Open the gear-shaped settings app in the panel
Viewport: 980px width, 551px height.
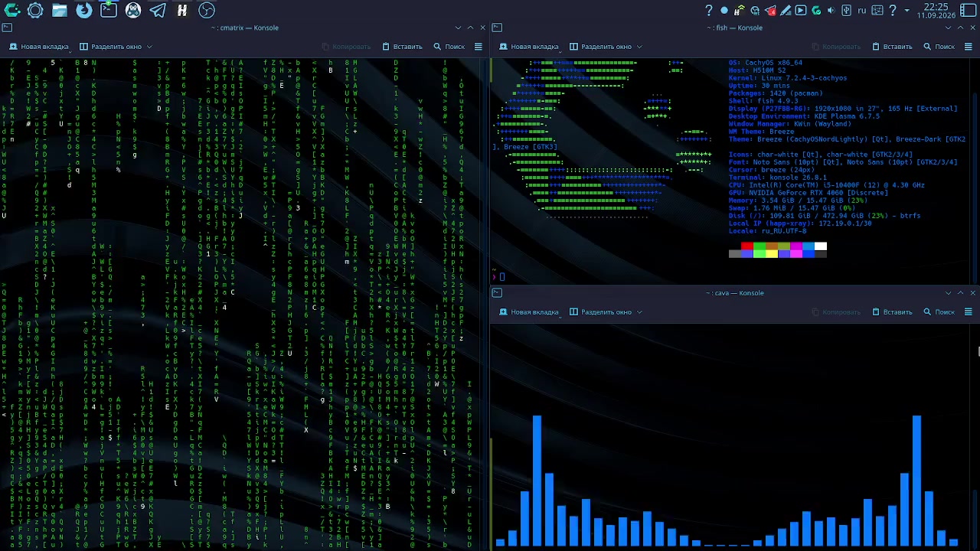[x=35, y=11]
